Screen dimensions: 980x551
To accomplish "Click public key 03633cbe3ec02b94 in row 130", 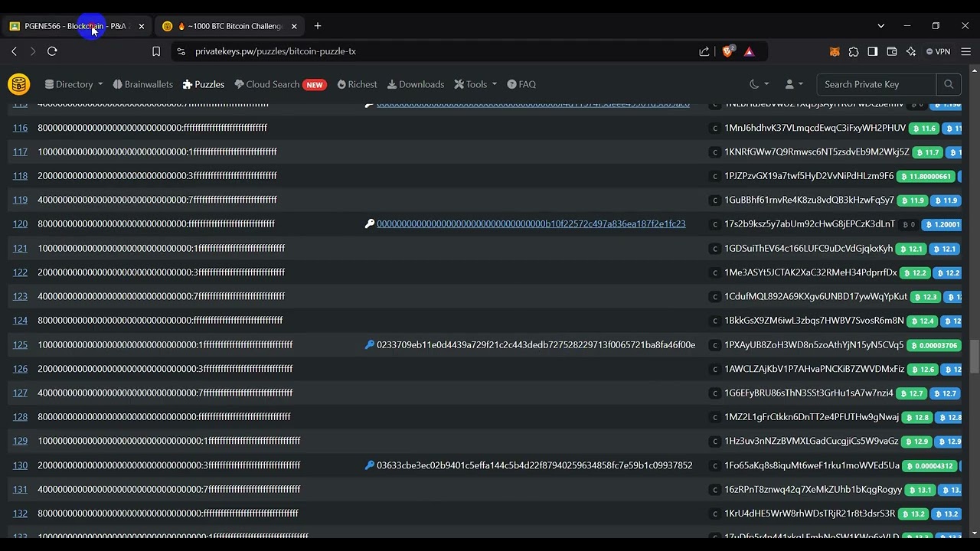I will coord(534,465).
